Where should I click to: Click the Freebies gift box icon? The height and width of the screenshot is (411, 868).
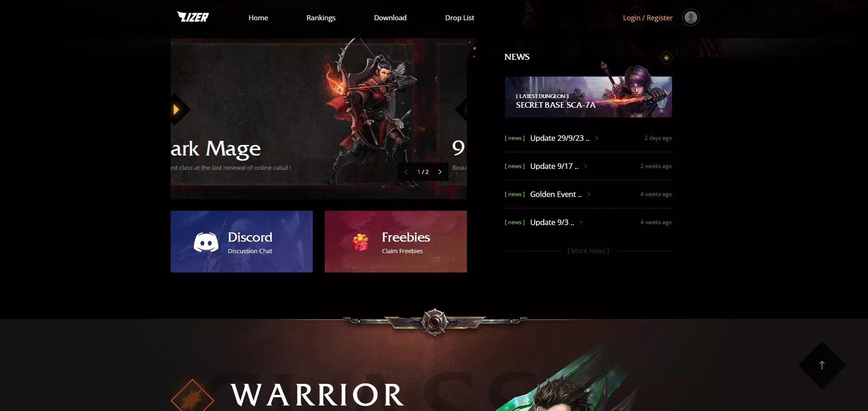point(360,242)
